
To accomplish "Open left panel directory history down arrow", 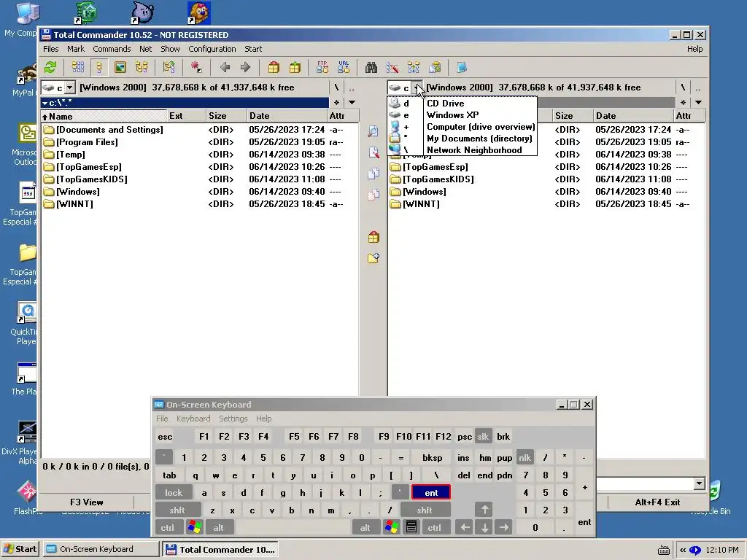I will (352, 102).
